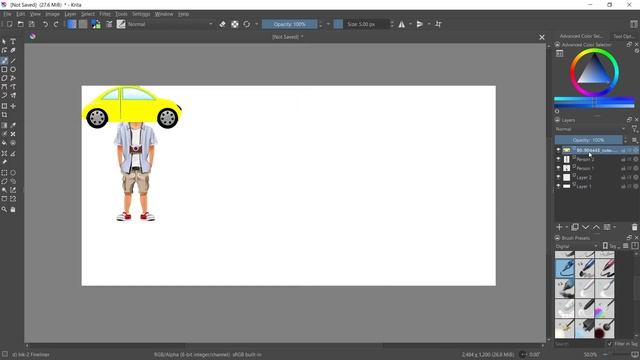Toggle the Filter in Tag checkbox
This screenshot has width=640, height=360.
609,344
